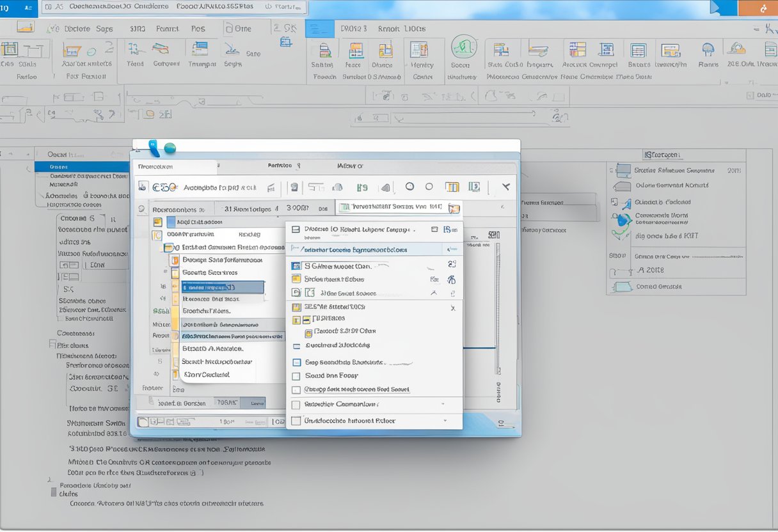
Task: Click the orange button in top-right corner
Action: [758, 8]
